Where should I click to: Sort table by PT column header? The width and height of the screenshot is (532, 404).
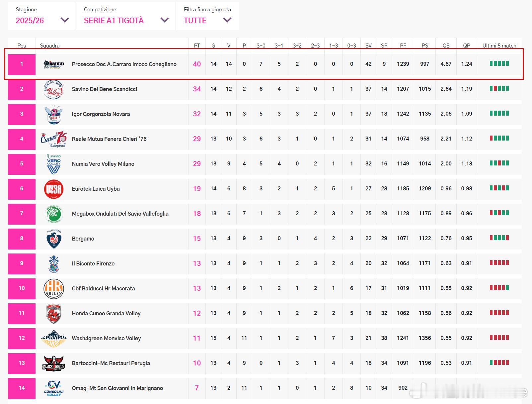tap(197, 46)
